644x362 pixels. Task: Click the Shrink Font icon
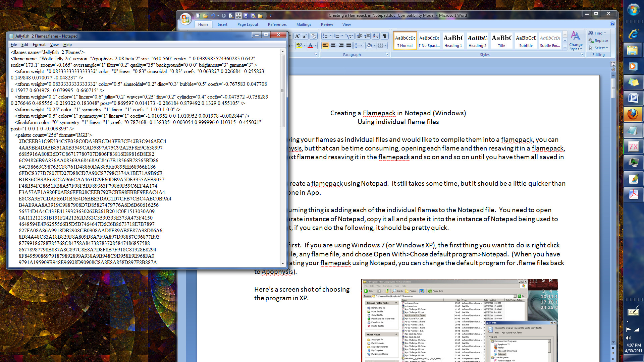[x=305, y=36]
